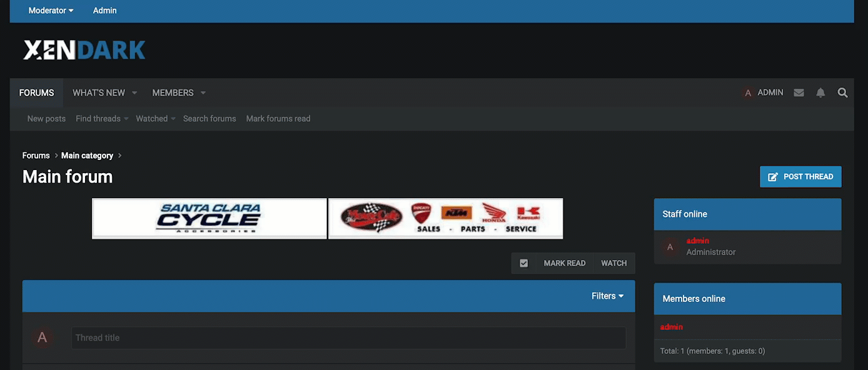Open the Moderator dropdown menu
868x370 pixels.
click(51, 11)
